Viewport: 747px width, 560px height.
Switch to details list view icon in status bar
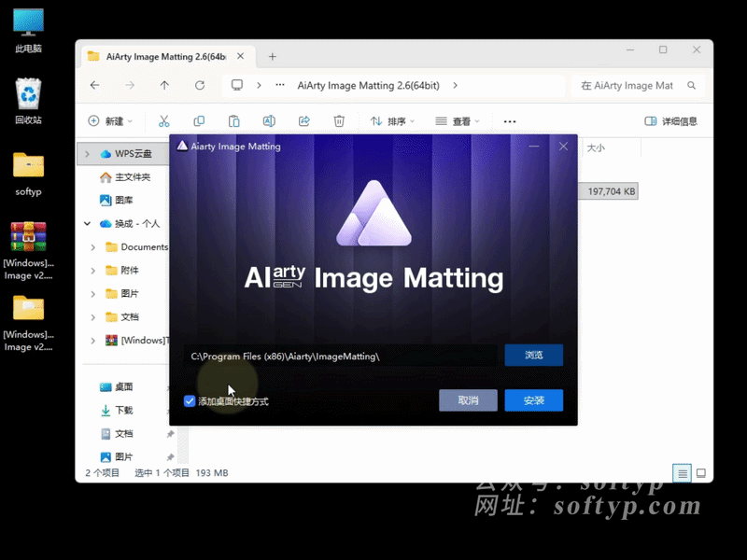[x=683, y=473]
